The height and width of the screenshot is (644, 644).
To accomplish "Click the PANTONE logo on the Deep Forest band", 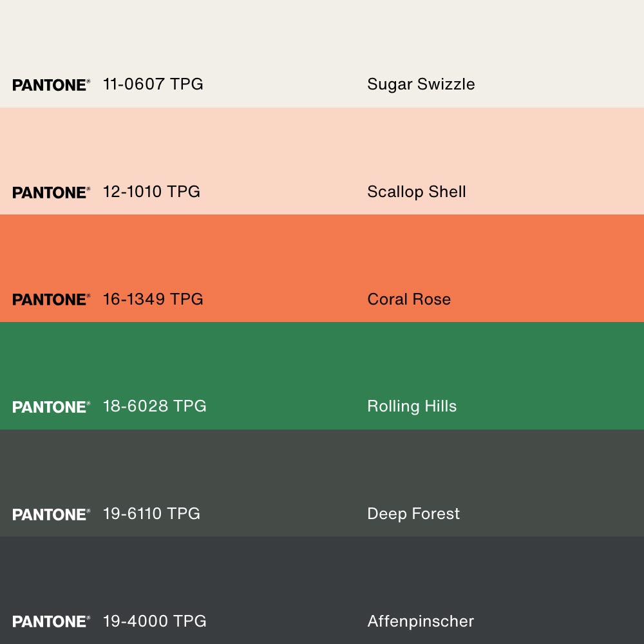I will (51, 515).
